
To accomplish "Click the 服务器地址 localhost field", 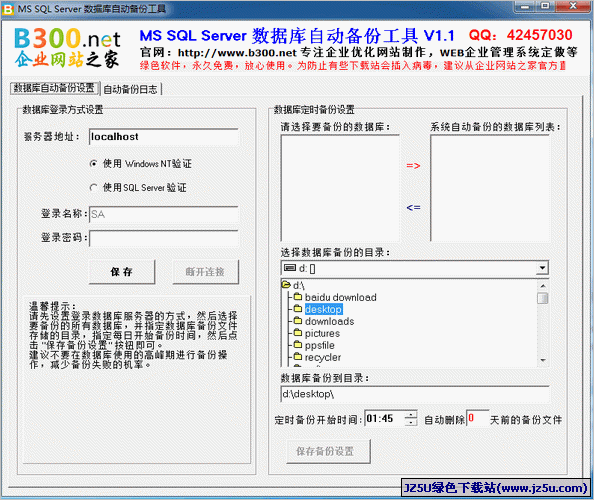I will (x=164, y=137).
